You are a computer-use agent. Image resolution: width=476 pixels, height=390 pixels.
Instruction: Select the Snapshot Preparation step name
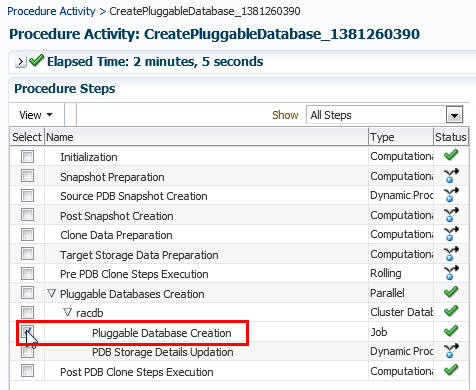112,177
